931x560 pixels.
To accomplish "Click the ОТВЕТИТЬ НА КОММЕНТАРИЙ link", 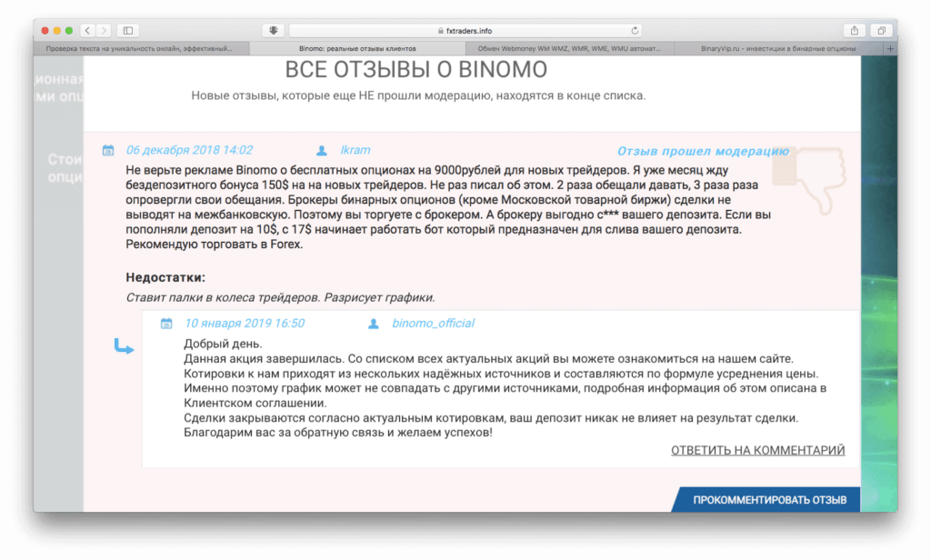I will pos(758,449).
